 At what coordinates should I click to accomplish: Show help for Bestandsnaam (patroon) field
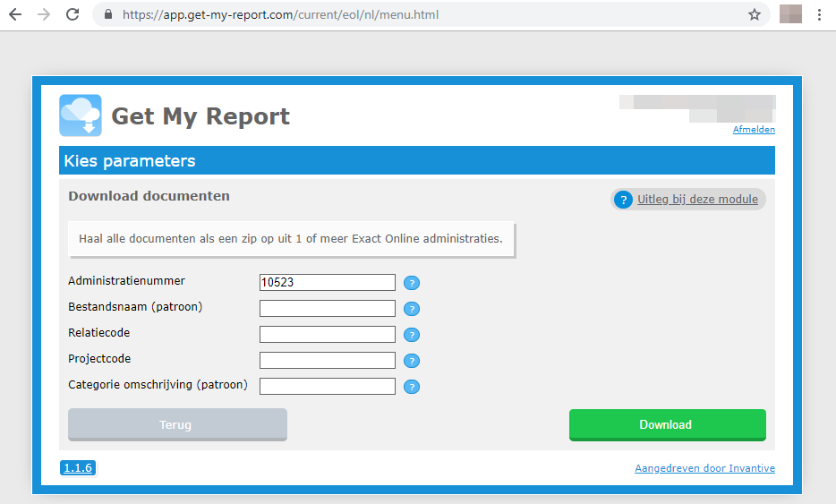click(x=412, y=309)
